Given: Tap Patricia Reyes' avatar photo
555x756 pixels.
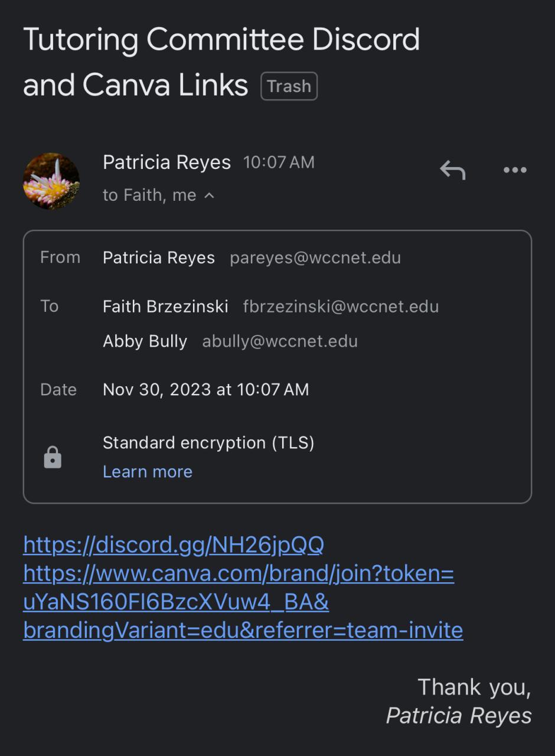Looking at the screenshot, I should [51, 181].
